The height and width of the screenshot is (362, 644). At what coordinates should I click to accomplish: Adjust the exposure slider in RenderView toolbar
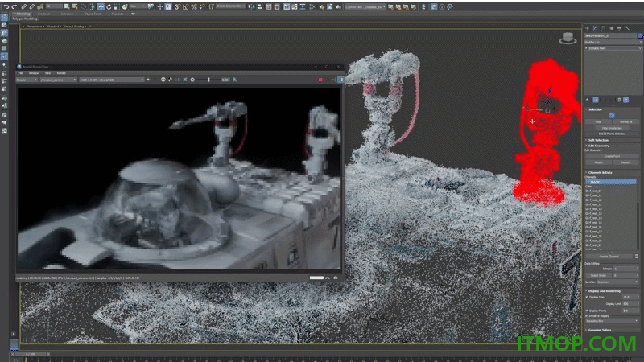(x=209, y=80)
